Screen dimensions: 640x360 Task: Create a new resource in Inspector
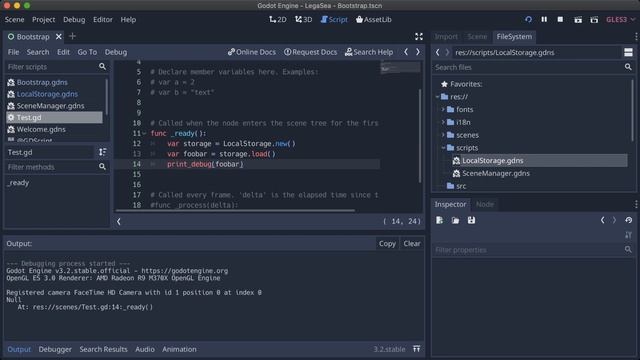tap(439, 220)
